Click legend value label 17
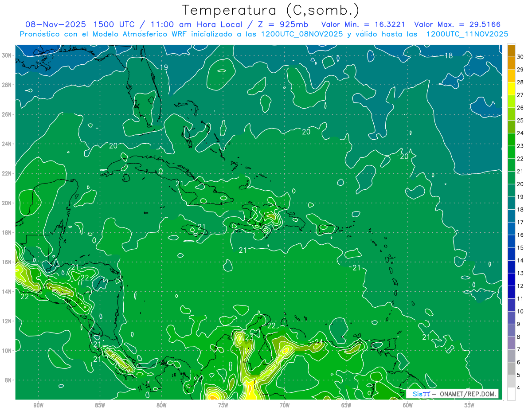 520,222
